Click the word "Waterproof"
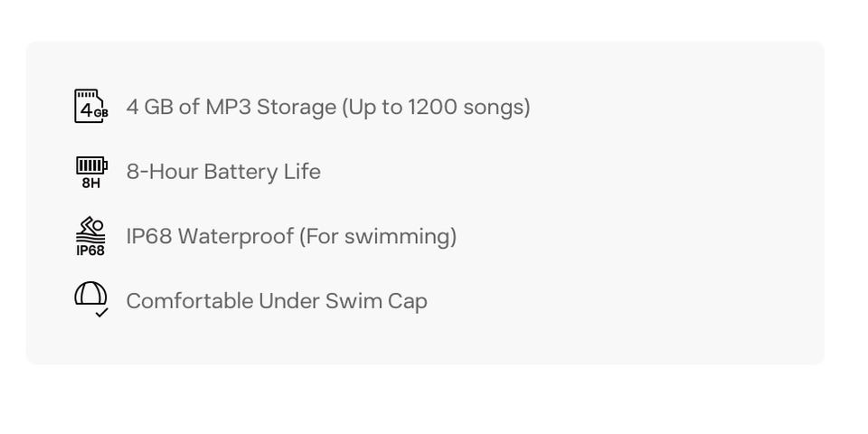 coord(236,237)
